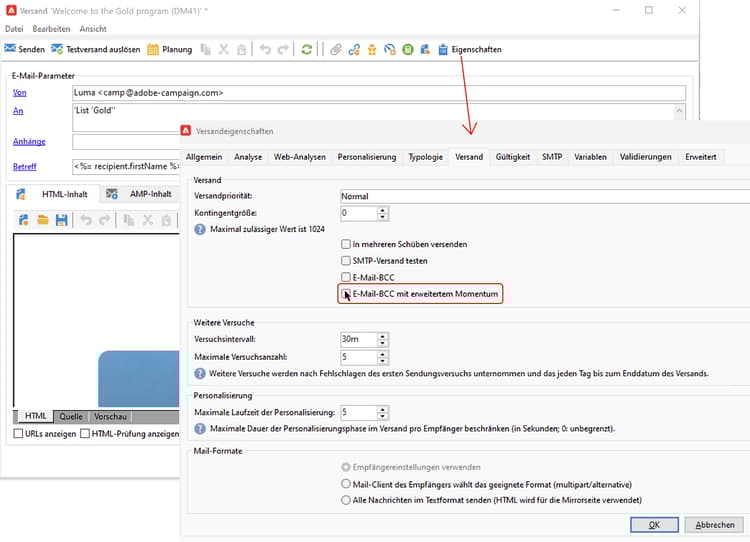This screenshot has width=750, height=542.
Task: Decrease Maximale Laufzeit der Personalisierung down arrow
Action: pos(382,416)
